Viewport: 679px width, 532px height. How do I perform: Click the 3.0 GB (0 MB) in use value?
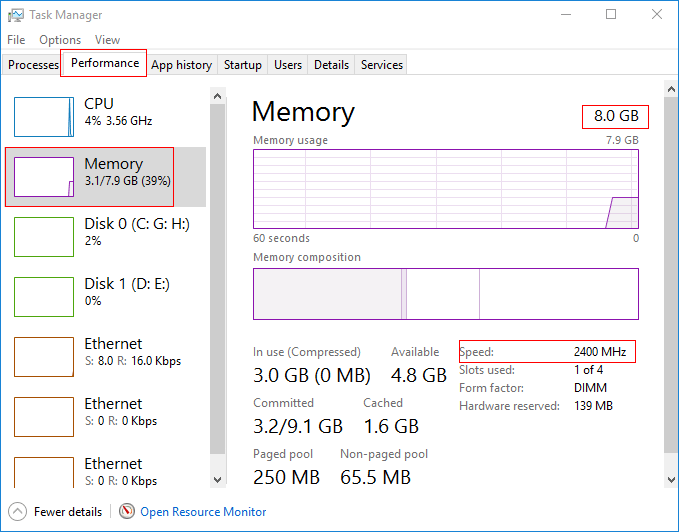pyautogui.click(x=312, y=375)
